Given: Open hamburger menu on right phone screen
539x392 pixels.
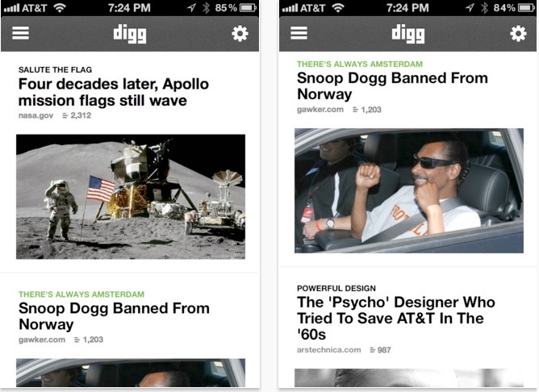Looking at the screenshot, I should point(299,33).
